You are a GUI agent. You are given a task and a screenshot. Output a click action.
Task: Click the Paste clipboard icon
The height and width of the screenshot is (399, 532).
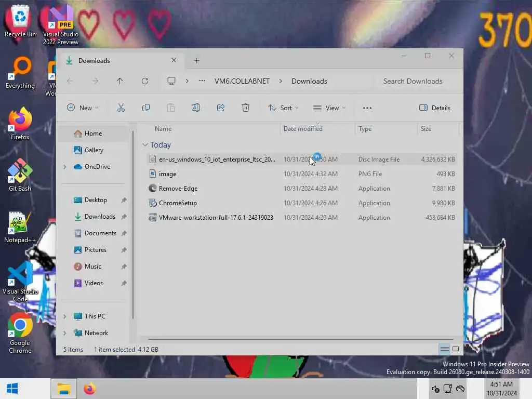pyautogui.click(x=170, y=108)
